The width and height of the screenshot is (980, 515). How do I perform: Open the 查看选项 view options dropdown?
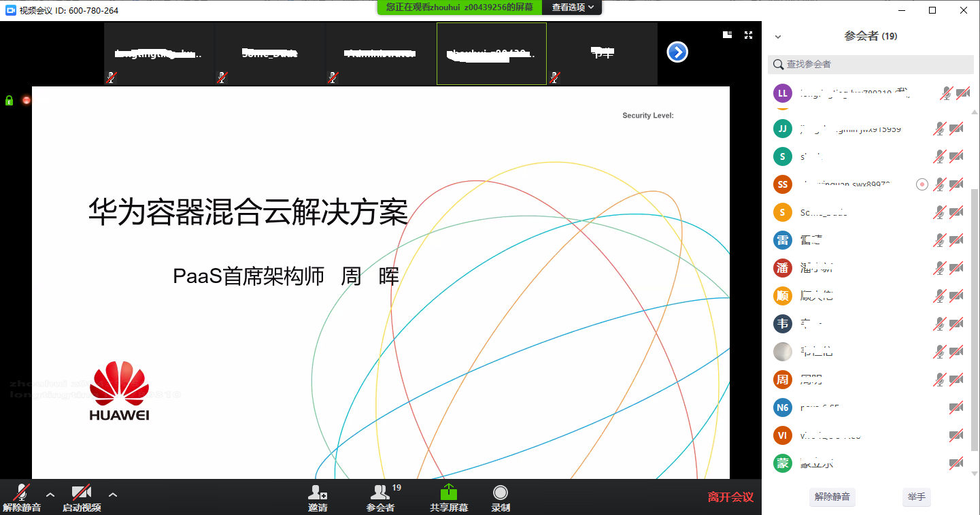pos(572,7)
